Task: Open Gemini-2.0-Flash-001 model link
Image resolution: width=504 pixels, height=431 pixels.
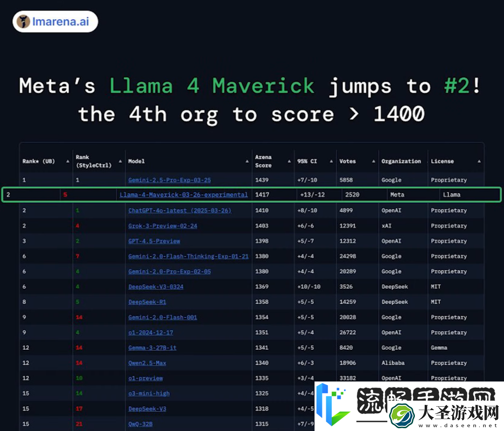Action: (x=163, y=318)
